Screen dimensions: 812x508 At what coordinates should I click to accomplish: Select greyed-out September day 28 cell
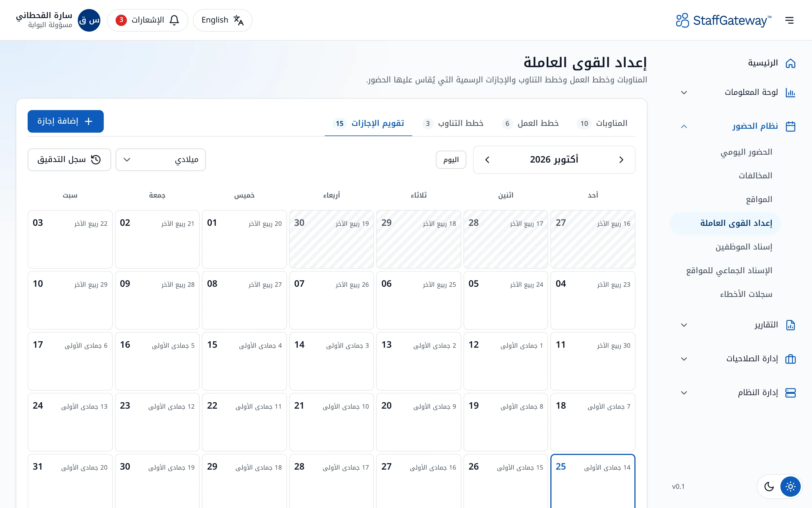(506, 240)
